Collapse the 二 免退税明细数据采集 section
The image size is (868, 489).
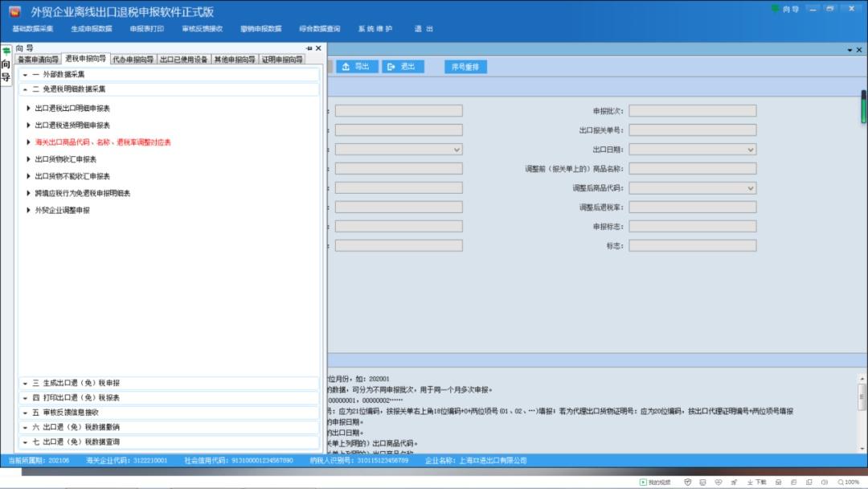[x=26, y=89]
